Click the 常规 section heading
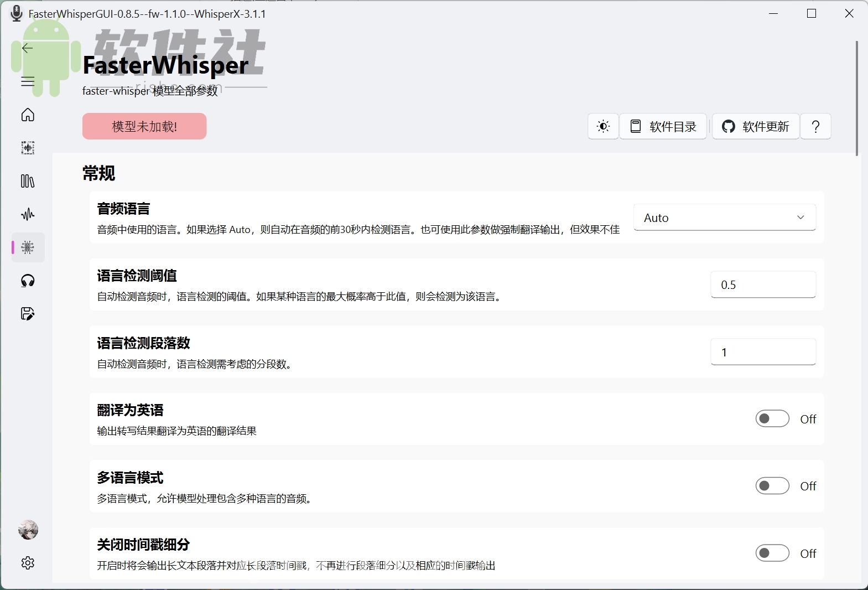Image resolution: width=868 pixels, height=590 pixels. (x=98, y=173)
